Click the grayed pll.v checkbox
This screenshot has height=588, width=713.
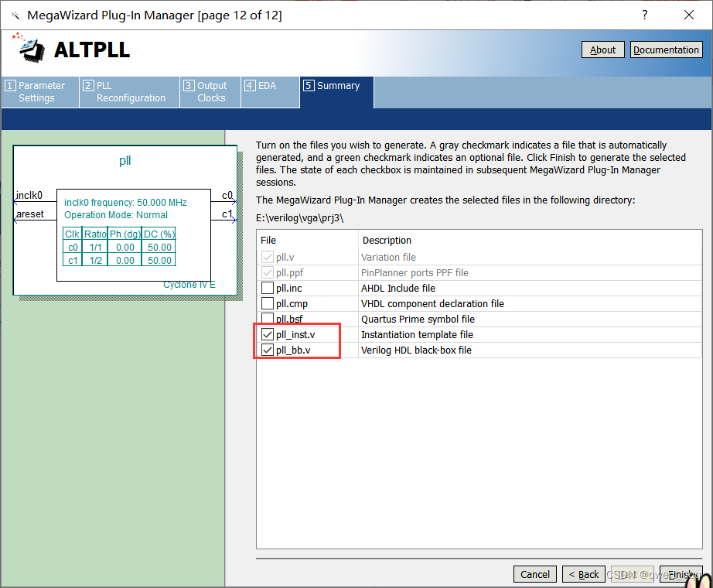[x=268, y=257]
